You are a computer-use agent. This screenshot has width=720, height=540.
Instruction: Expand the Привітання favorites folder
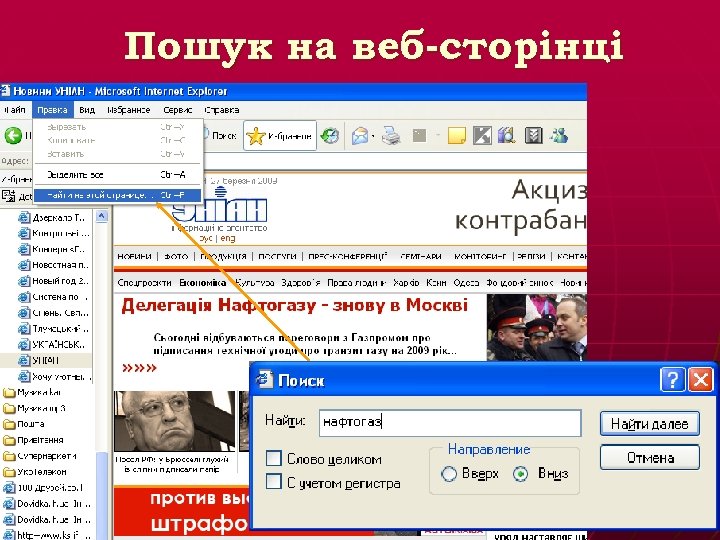(x=33, y=440)
